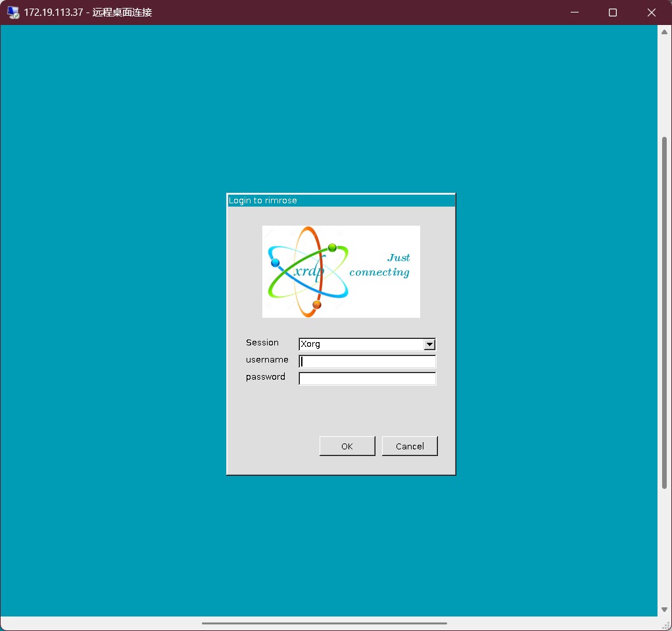
Task: Click the username label
Action: [267, 359]
